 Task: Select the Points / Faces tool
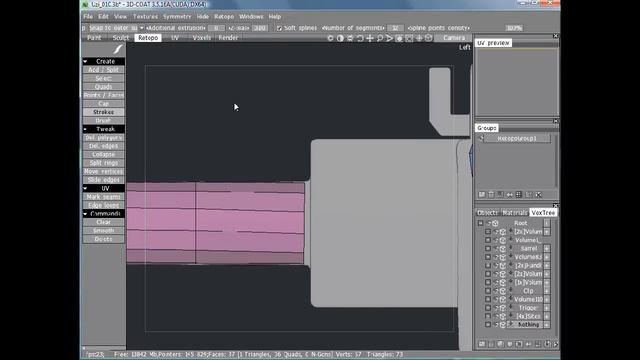[x=104, y=95]
